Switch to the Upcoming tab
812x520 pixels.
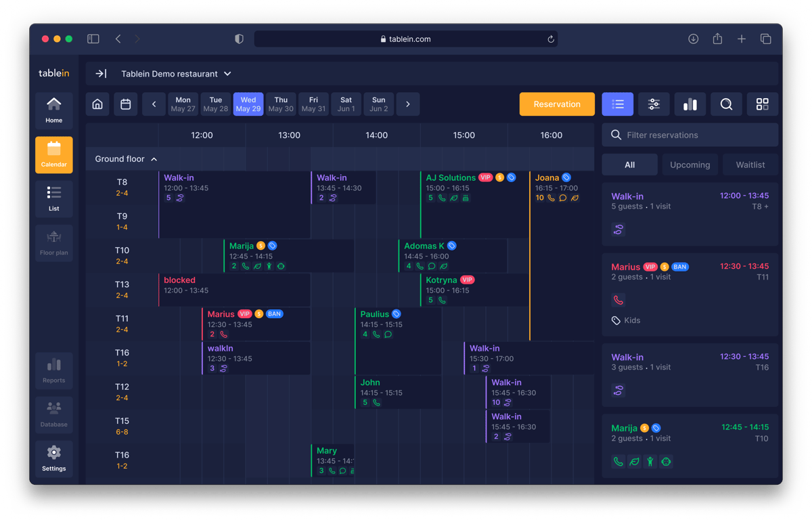point(690,165)
